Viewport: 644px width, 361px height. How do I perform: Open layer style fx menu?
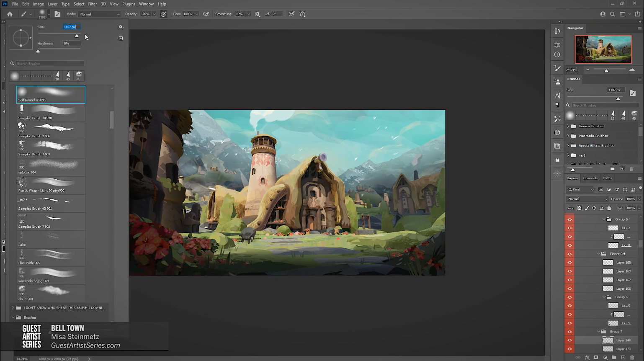[x=587, y=358]
